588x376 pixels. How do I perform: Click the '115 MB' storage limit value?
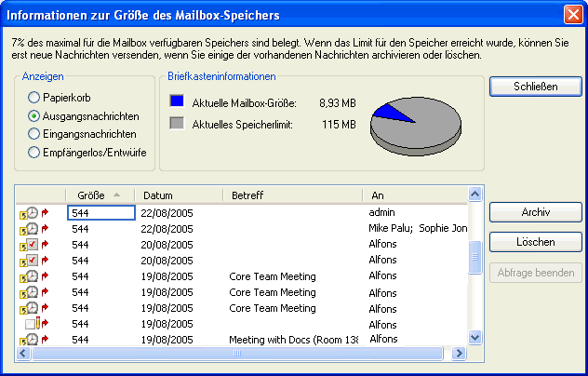[339, 125]
